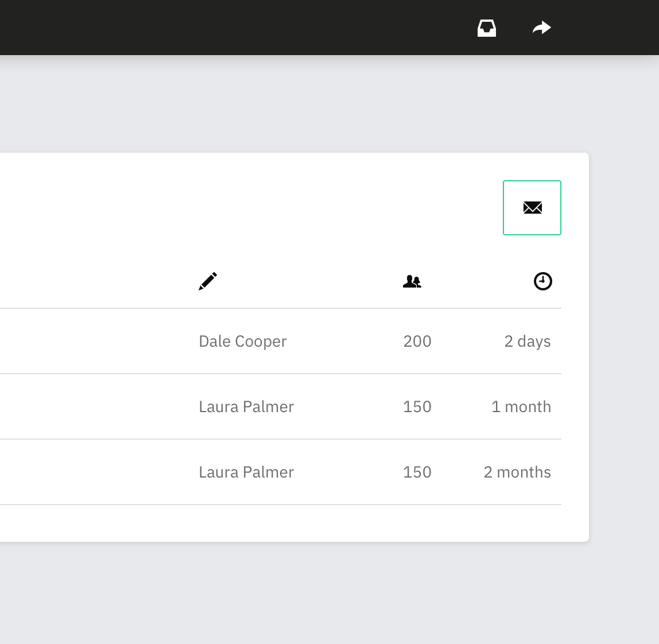
Task: Select Laura Palmer in the 1 month row
Action: (x=246, y=406)
